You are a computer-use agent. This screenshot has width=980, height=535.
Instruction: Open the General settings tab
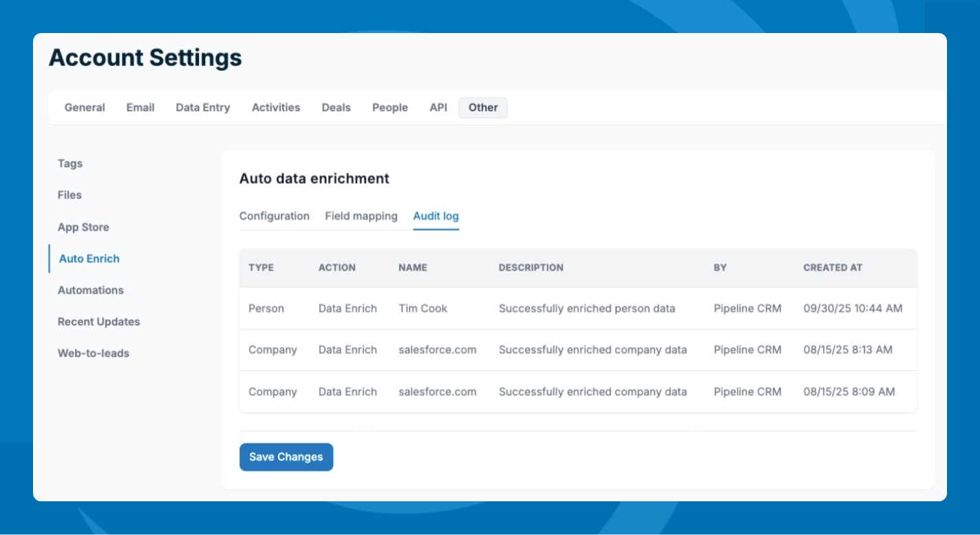85,107
